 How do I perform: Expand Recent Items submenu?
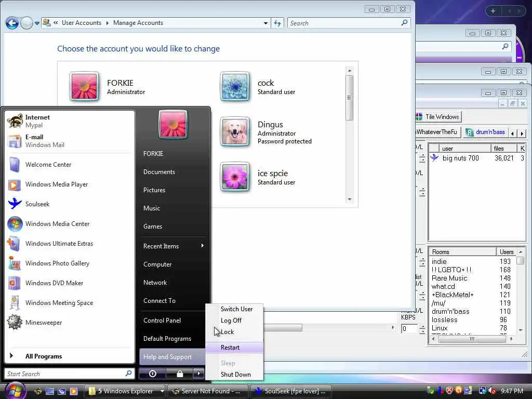click(x=172, y=246)
